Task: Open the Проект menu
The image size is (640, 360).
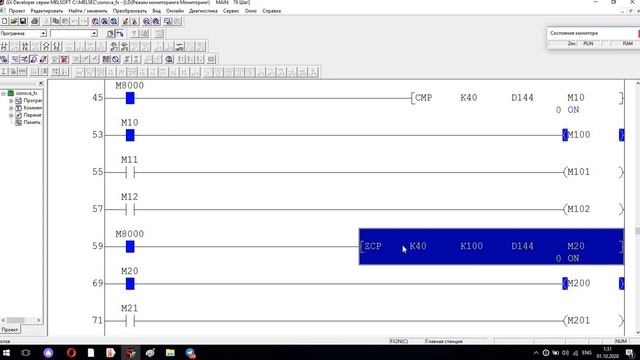Action: pos(17,11)
